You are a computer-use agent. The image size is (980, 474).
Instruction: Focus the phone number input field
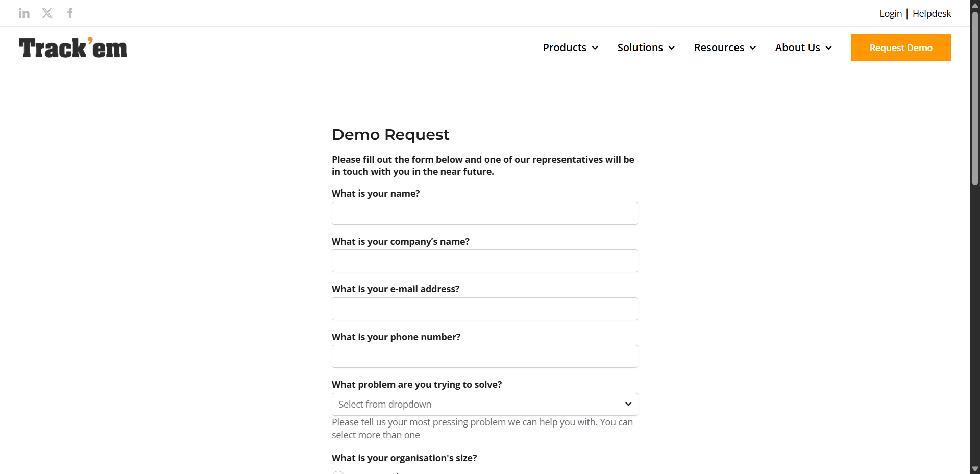pos(485,357)
